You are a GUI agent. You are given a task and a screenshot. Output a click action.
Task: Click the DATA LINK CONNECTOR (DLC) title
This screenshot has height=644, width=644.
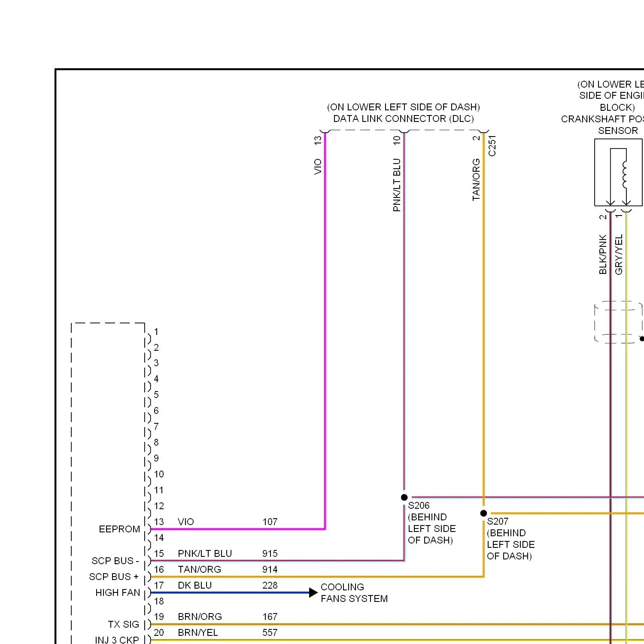pyautogui.click(x=404, y=118)
